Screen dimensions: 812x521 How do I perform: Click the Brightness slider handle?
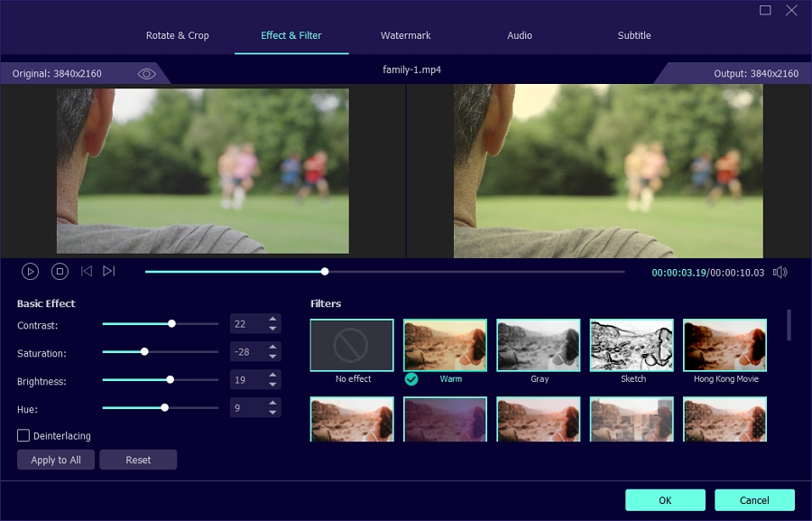[x=170, y=379]
